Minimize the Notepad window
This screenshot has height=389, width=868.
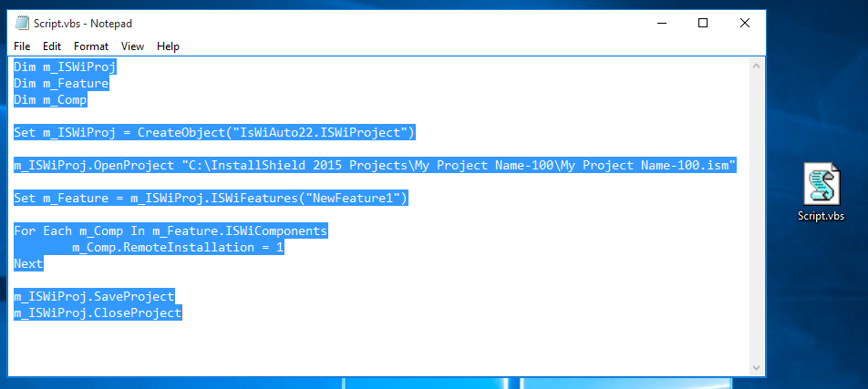pyautogui.click(x=662, y=24)
